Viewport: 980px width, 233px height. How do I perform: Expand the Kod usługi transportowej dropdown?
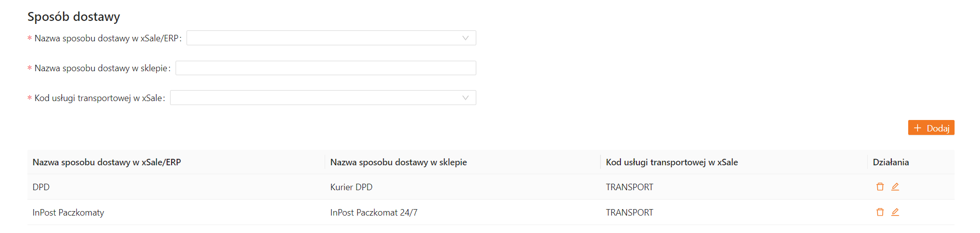click(x=323, y=98)
